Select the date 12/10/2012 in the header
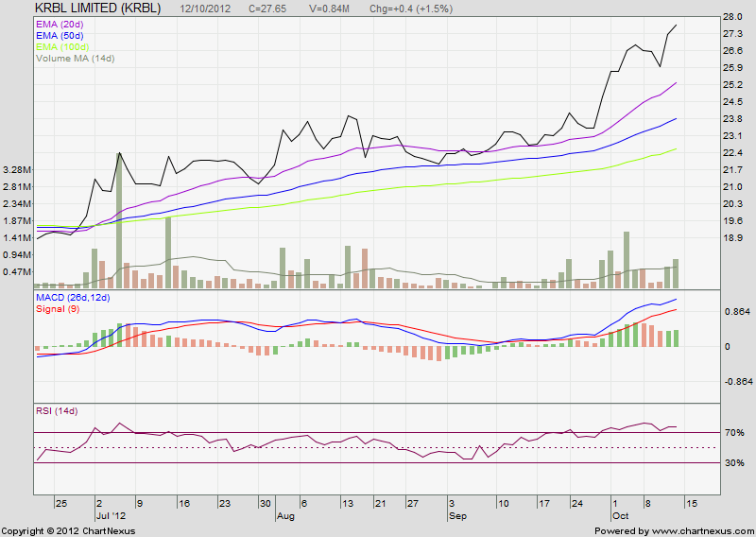The height and width of the screenshot is (537, 756). [205, 9]
